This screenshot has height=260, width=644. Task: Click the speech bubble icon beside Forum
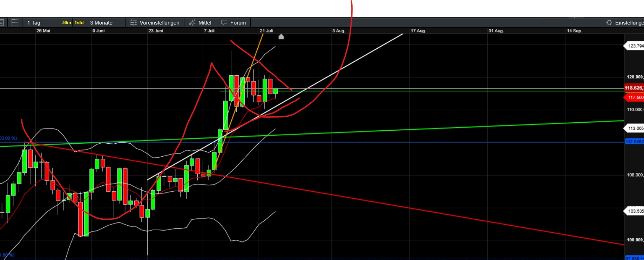tap(224, 23)
